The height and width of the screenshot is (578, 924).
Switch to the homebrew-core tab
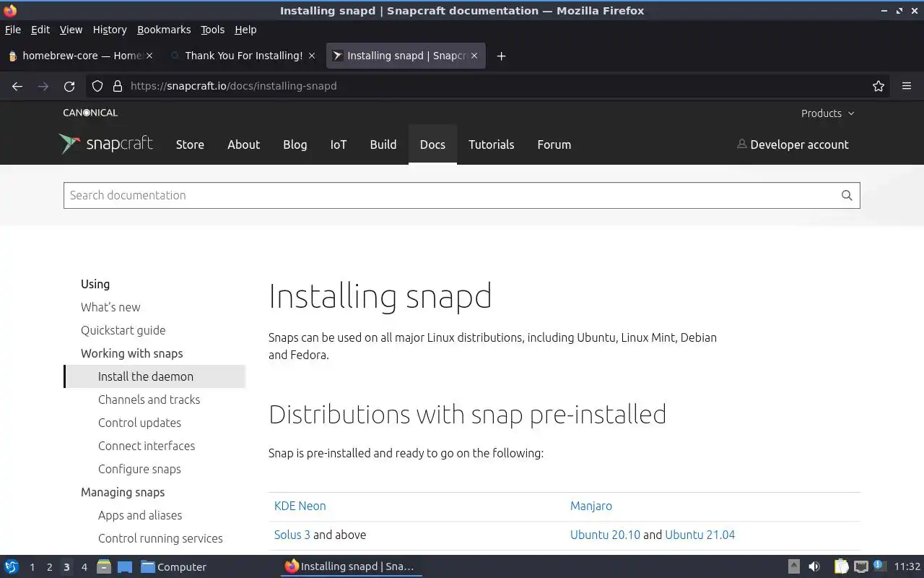[x=79, y=56]
